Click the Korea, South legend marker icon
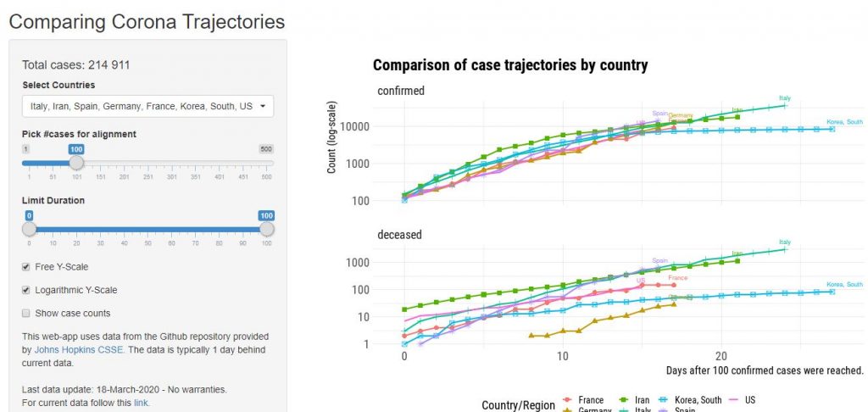The width and height of the screenshot is (868, 412). (x=664, y=400)
